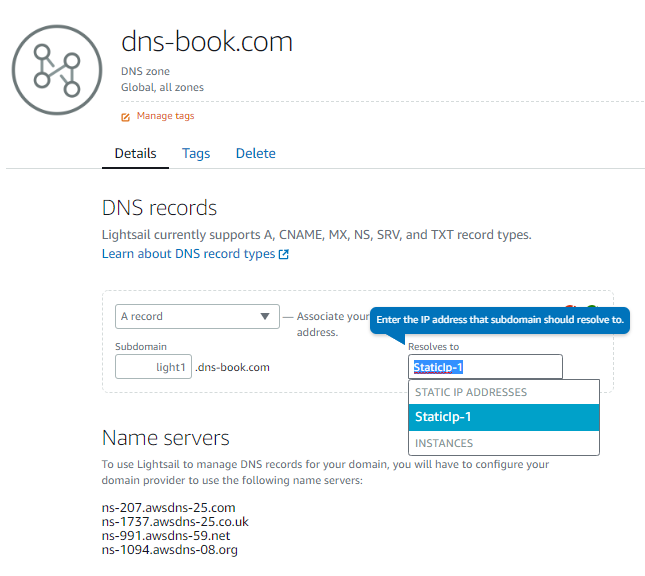Switch to the Tags tab
The height and width of the screenshot is (576, 645).
coord(196,153)
